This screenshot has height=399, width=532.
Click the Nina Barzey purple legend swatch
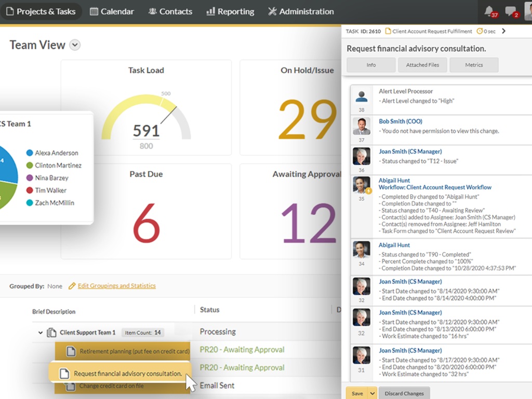click(30, 178)
